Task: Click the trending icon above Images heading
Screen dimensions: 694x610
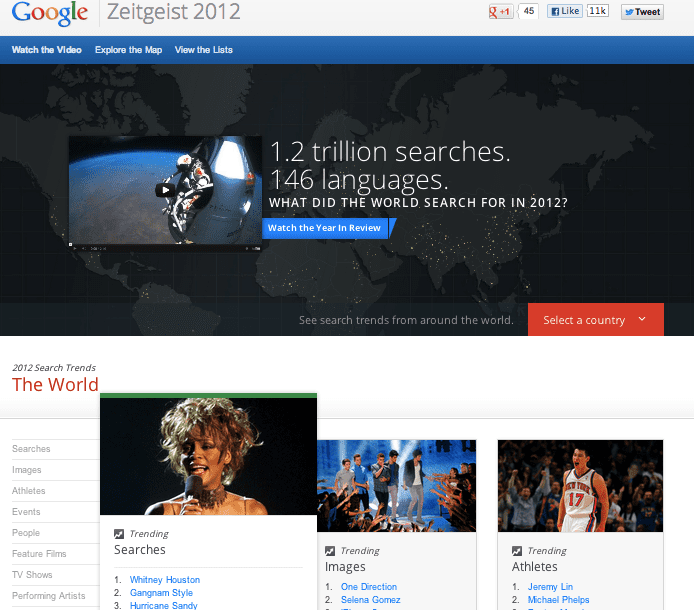Action: [330, 551]
